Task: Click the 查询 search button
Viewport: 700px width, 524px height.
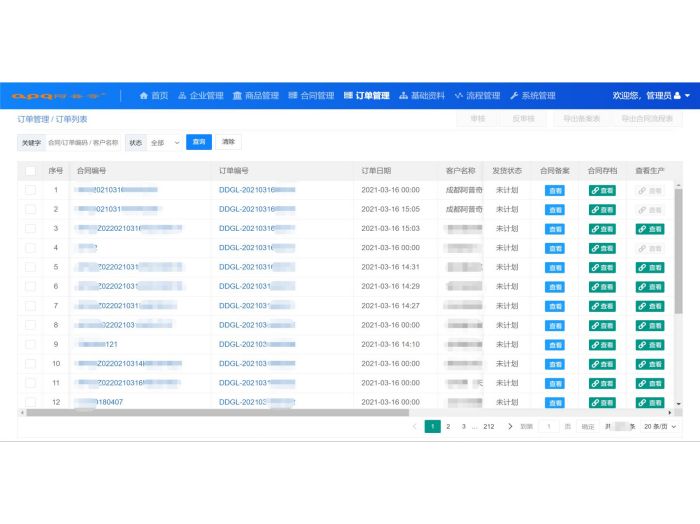Action: (x=199, y=143)
